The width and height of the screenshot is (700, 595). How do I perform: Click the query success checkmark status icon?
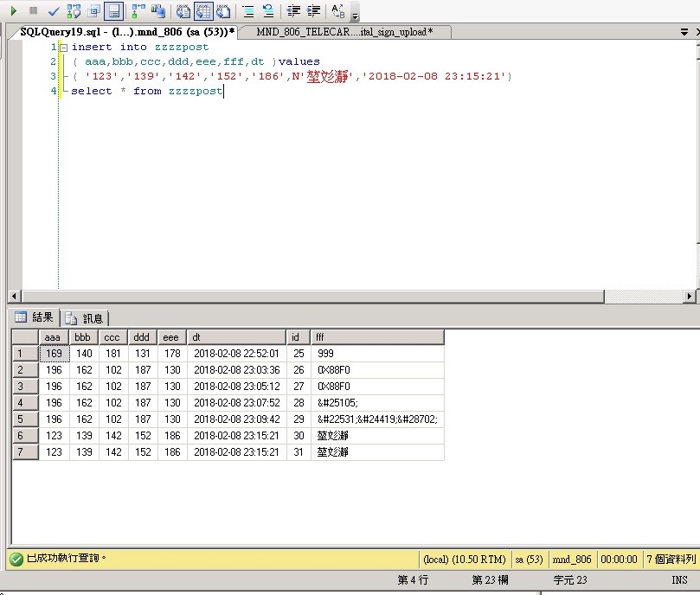(16, 559)
